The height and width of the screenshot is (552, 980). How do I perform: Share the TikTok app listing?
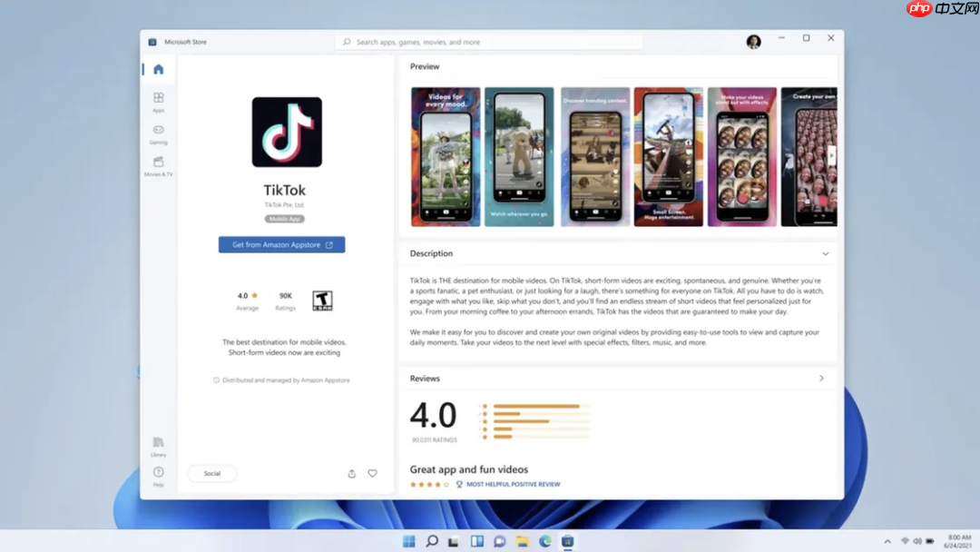coord(351,473)
